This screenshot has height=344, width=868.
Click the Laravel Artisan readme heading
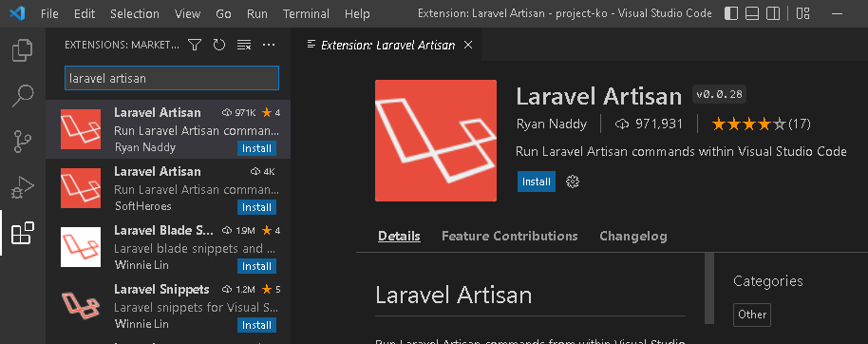tap(453, 295)
